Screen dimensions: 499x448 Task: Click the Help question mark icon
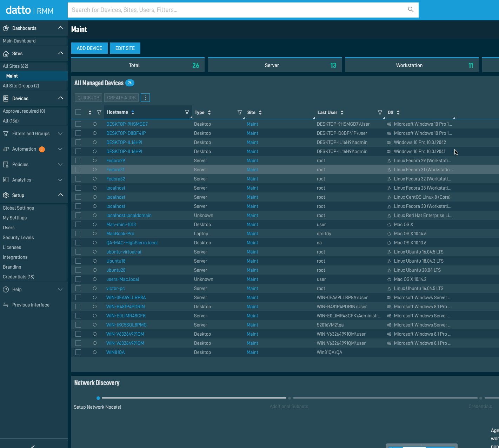[x=6, y=289]
